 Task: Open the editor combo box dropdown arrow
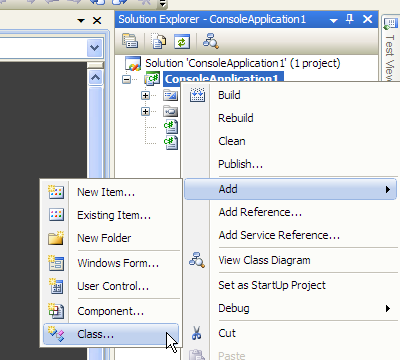click(95, 48)
